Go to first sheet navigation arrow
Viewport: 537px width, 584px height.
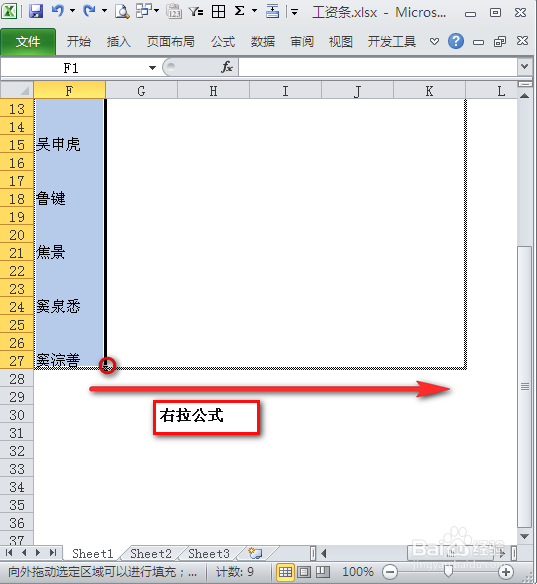pyautogui.click(x=9, y=552)
